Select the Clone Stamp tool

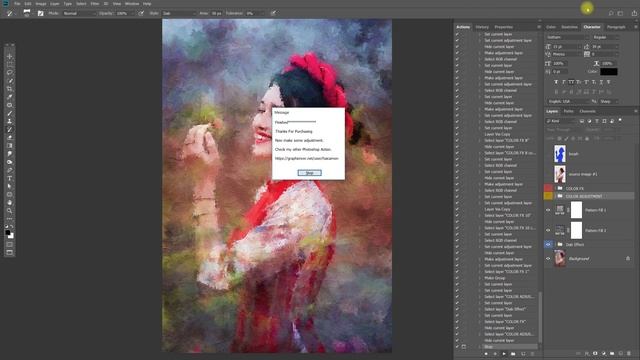click(9, 122)
